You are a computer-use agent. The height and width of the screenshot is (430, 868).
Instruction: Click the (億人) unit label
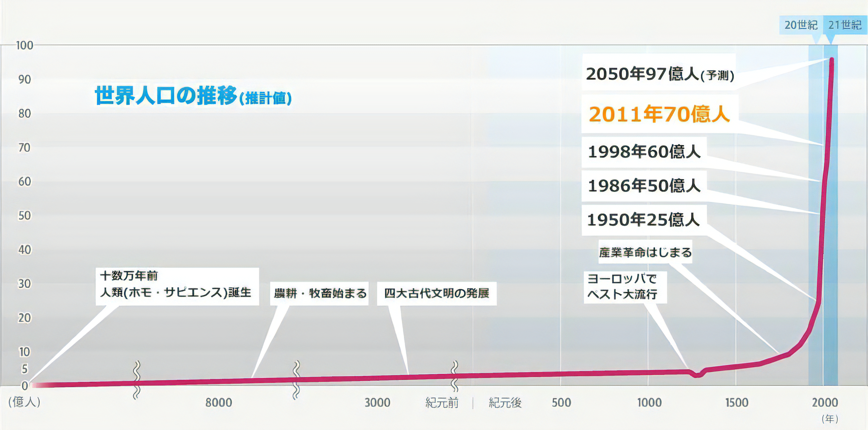[x=24, y=402]
